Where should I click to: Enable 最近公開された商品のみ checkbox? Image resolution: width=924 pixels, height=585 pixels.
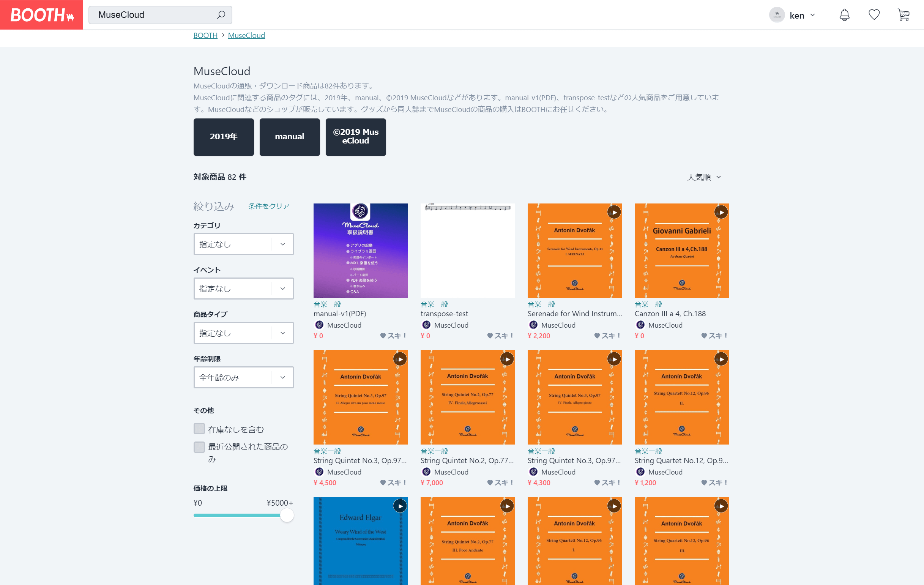point(199,447)
